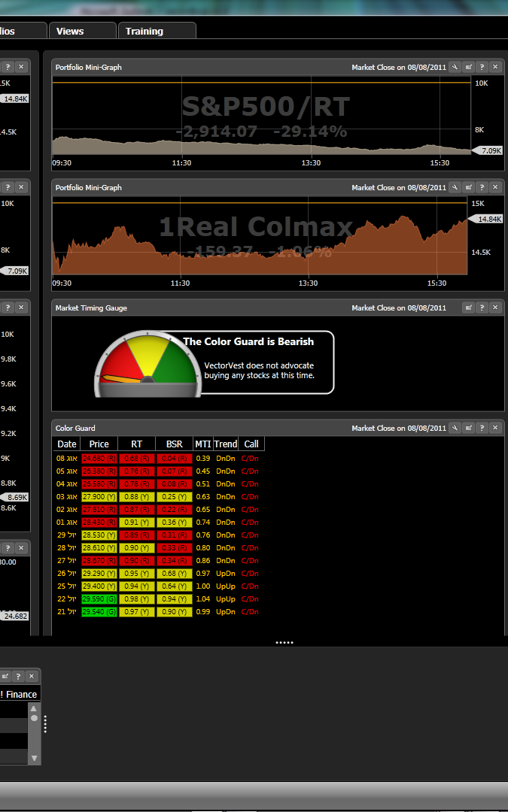Open settings wrench for Color Guard panel
The width and height of the screenshot is (508, 812).
(x=455, y=427)
